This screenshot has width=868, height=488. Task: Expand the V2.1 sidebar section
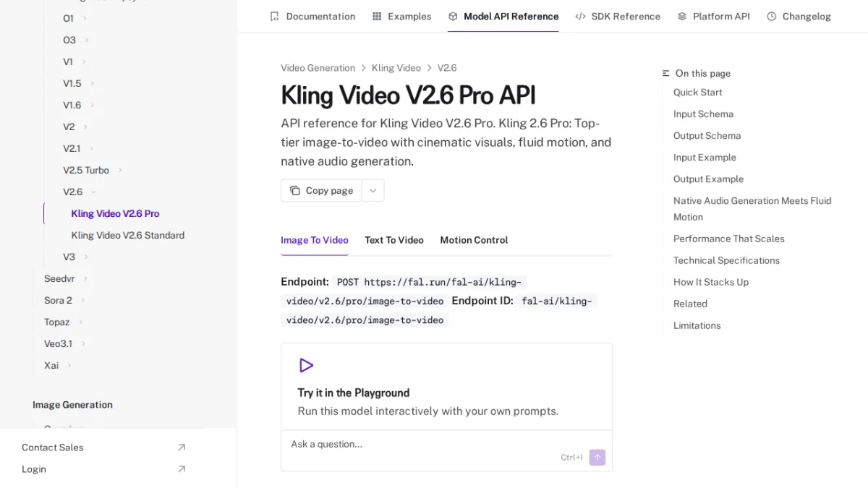pos(91,148)
